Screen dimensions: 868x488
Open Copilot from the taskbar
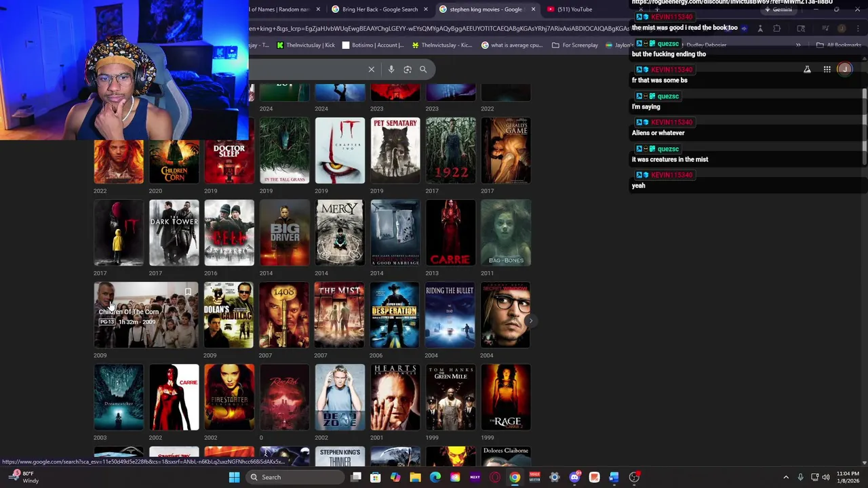pos(395,477)
